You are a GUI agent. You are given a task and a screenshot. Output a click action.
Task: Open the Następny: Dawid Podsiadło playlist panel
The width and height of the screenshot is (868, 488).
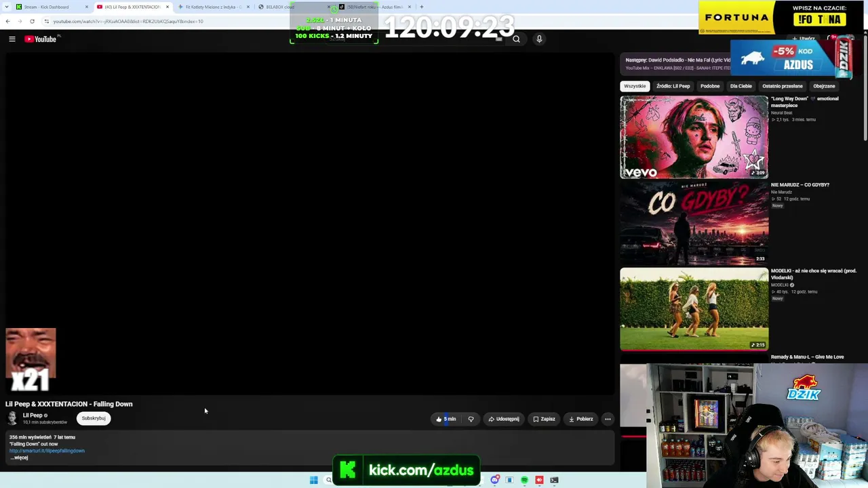coord(675,63)
